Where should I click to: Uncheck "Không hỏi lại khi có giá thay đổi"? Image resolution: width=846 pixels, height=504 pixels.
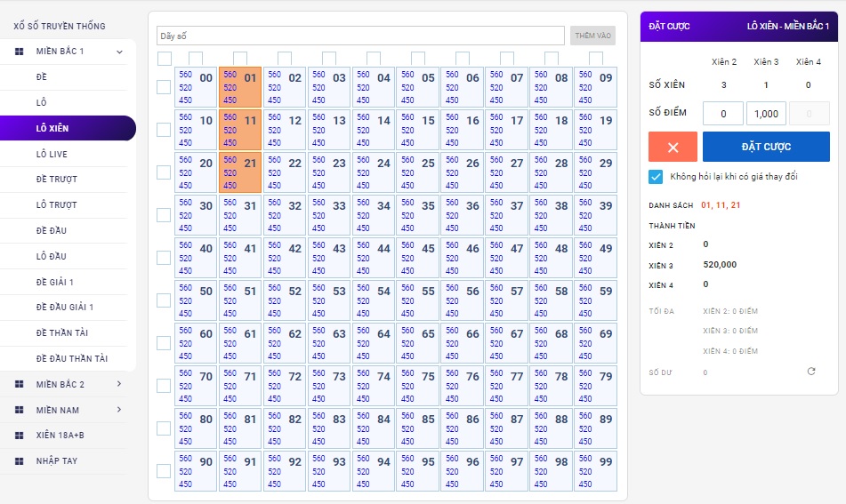click(656, 177)
